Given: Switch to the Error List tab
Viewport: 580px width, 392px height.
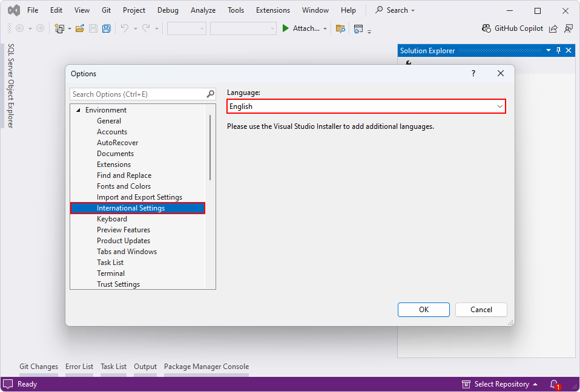Looking at the screenshot, I should (x=79, y=366).
